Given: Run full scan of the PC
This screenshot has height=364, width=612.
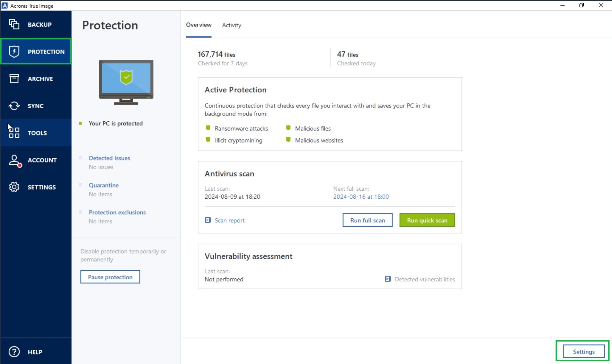Looking at the screenshot, I should click(x=367, y=220).
